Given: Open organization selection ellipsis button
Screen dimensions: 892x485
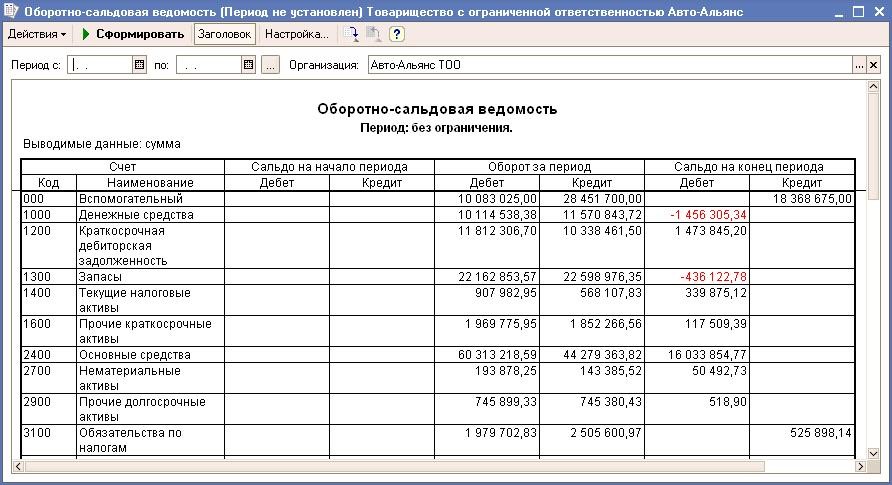Looking at the screenshot, I should (858, 65).
